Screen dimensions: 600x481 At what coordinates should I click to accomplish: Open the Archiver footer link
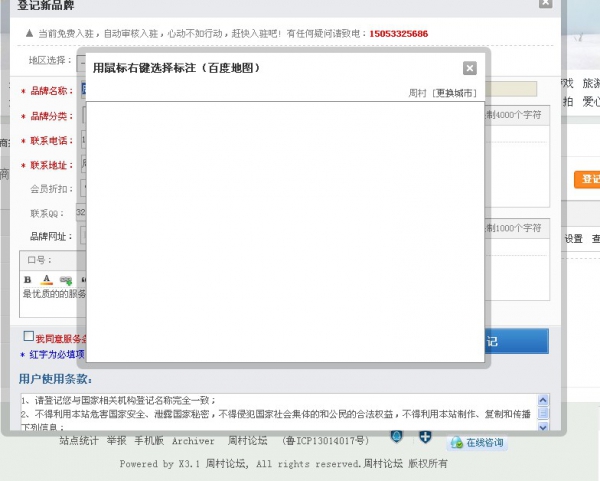193,441
